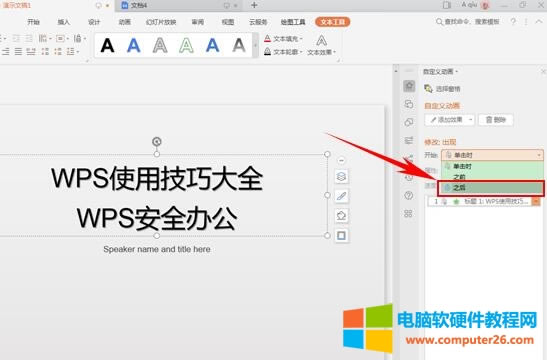
Task: Select the 单击时 (On Click) list option
Action: (x=492, y=166)
